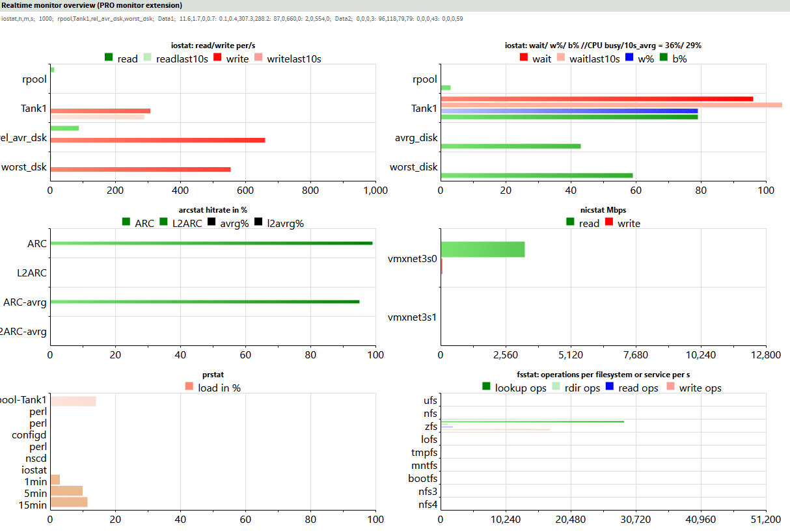Click the blue 'read ops' legend swatch
Image resolution: width=790 pixels, height=532 pixels.
[x=610, y=387]
